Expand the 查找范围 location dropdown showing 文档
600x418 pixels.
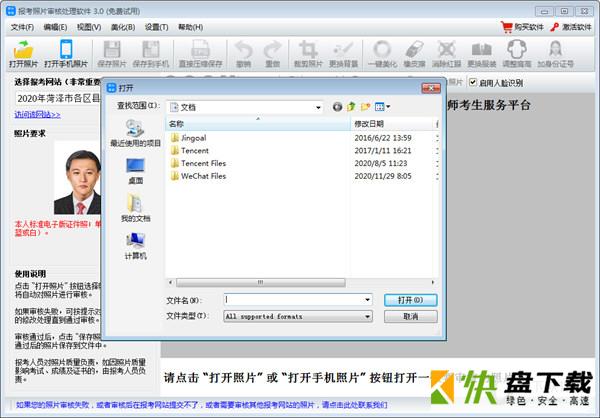tap(318, 108)
